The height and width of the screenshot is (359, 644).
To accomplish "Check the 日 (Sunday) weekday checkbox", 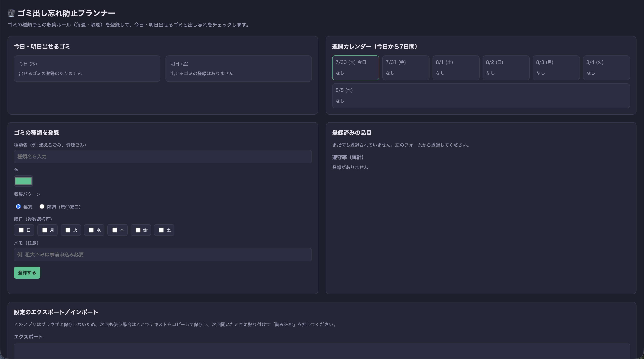I will point(21,230).
